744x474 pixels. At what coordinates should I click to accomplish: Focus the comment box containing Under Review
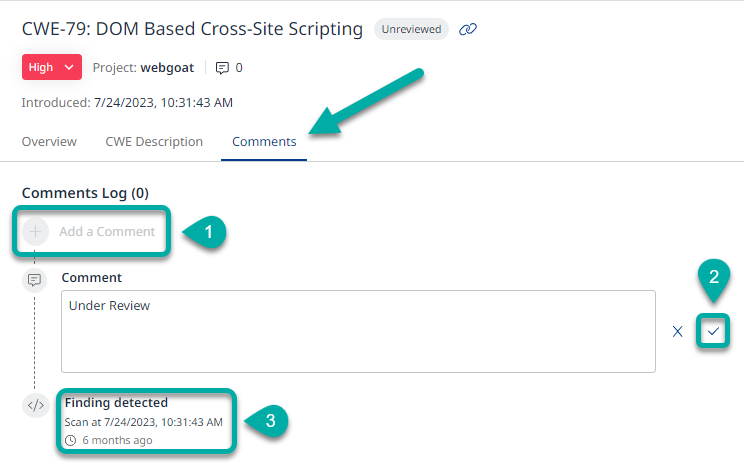(358, 331)
